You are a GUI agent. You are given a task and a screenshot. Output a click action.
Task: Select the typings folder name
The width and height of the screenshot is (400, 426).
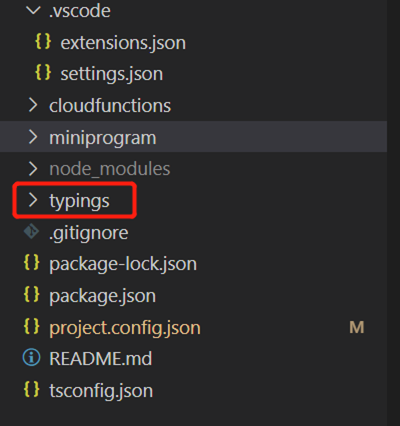(x=79, y=201)
